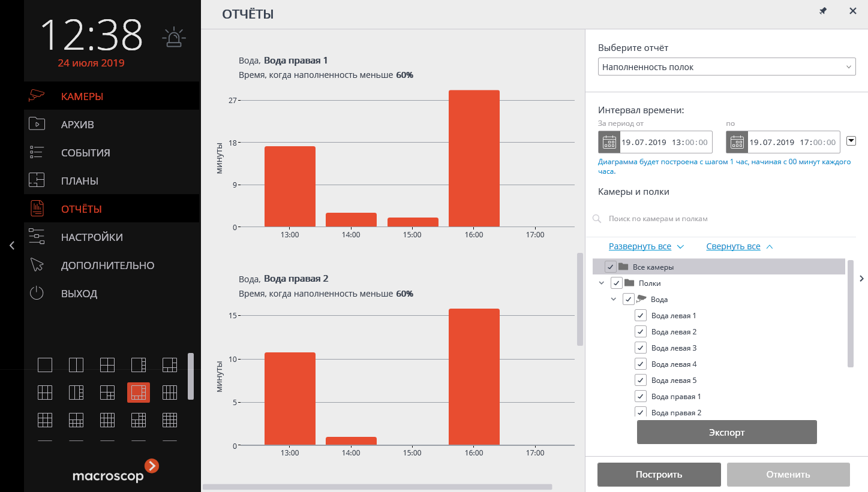The image size is (868, 492).
Task: Uncheck Вода левая 4
Action: (640, 364)
